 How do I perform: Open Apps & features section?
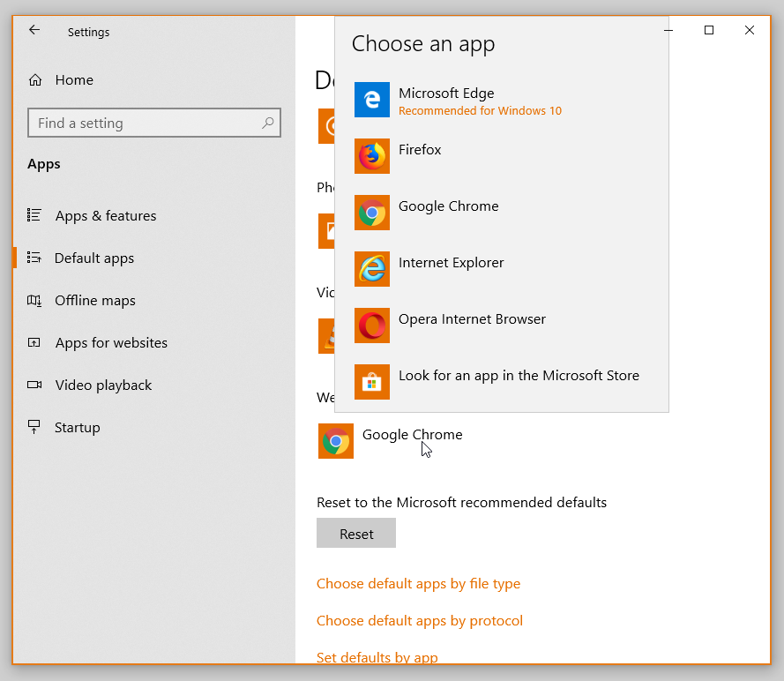(x=106, y=215)
